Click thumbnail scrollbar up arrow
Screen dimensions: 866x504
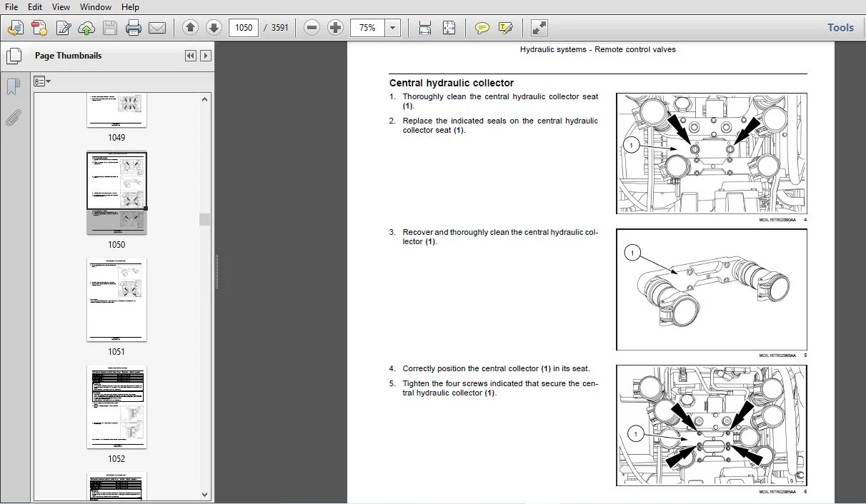click(205, 100)
